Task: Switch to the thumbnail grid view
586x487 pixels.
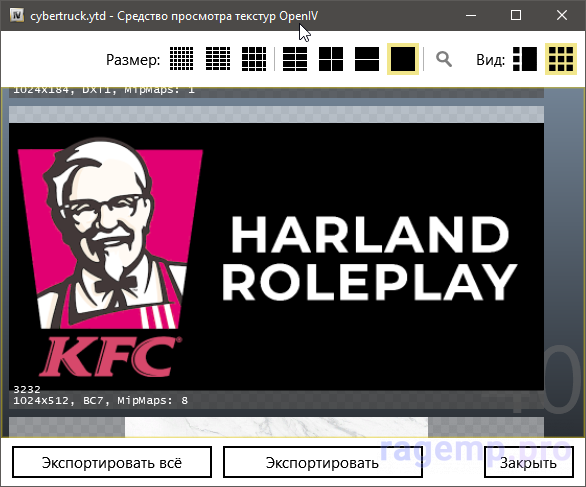Action: (x=561, y=59)
